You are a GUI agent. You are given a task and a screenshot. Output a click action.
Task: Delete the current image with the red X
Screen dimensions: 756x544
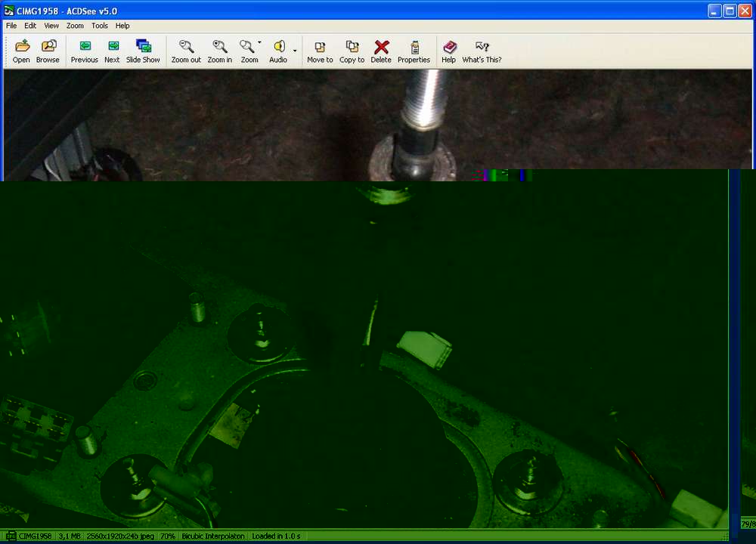pyautogui.click(x=381, y=51)
